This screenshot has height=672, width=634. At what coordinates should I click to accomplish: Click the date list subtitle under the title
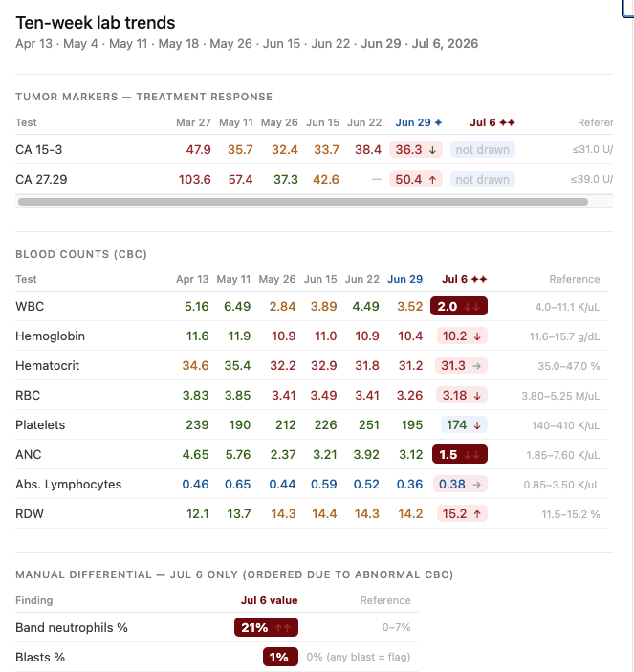[247, 44]
